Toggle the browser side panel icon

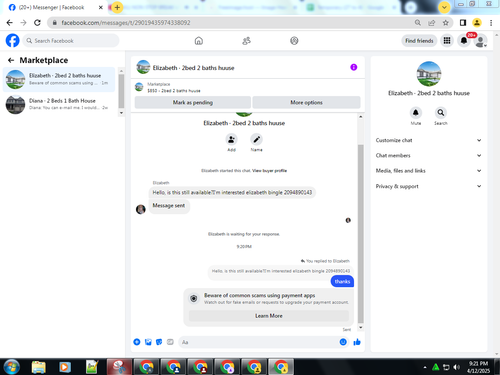pyautogui.click(x=463, y=23)
